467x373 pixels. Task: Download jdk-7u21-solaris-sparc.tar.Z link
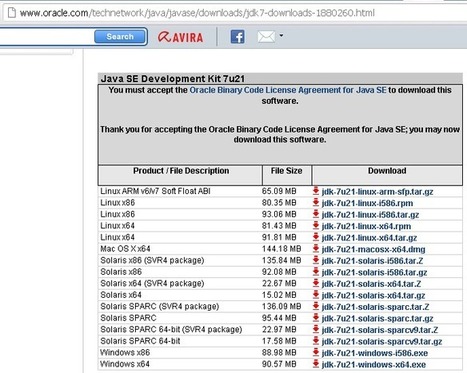(x=375, y=307)
